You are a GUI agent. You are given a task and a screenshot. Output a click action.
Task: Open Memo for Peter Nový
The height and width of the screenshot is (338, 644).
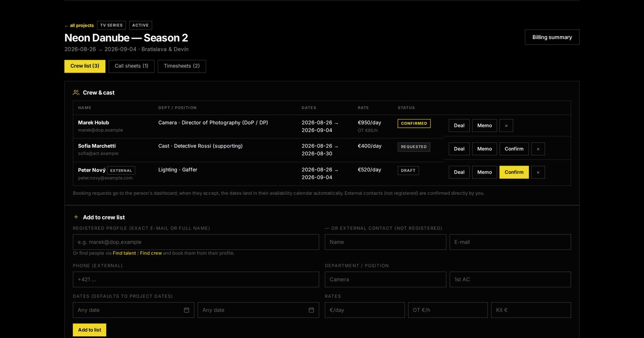point(484,172)
